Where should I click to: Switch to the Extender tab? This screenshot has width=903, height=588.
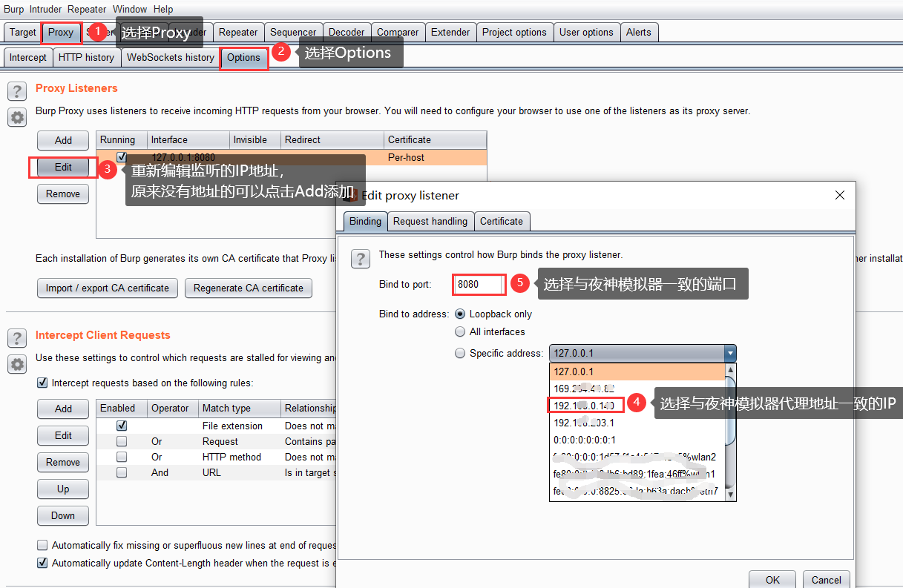point(450,32)
